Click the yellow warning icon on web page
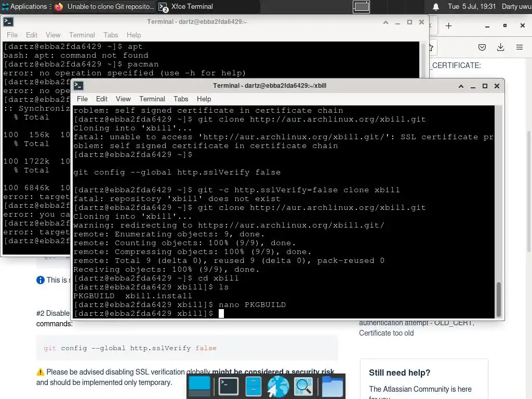532x399 pixels. point(41,372)
